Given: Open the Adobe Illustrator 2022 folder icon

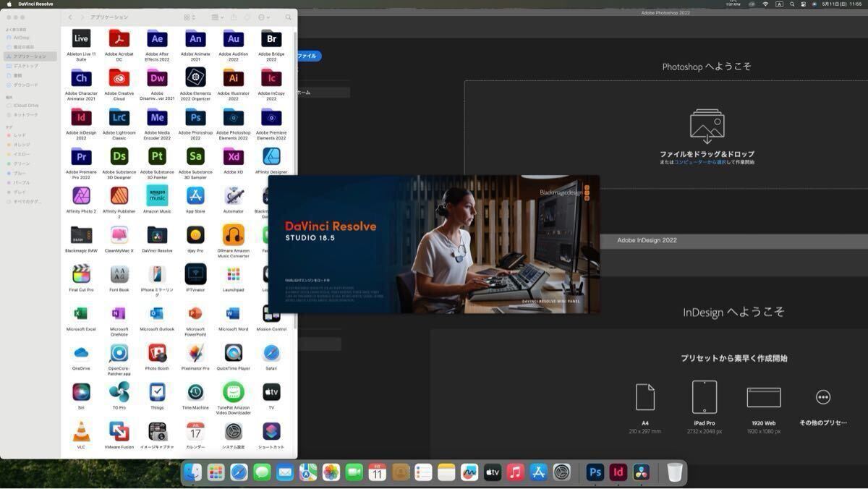Looking at the screenshot, I should [233, 78].
